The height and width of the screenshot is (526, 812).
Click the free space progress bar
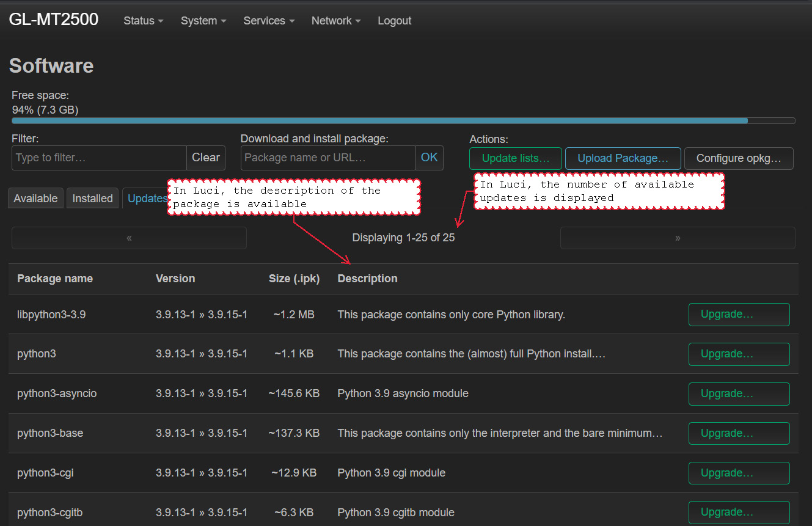point(403,121)
